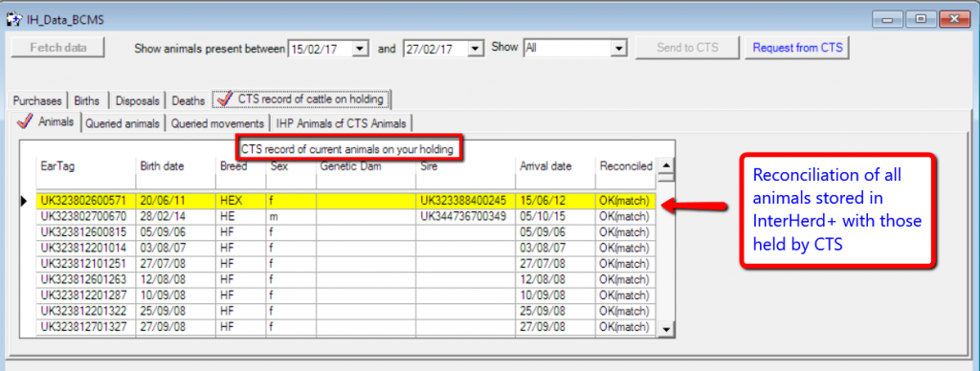Viewport: 980px width, 371px height.
Task: Click the scrollbar up arrow in the grid
Action: pyautogui.click(x=666, y=166)
